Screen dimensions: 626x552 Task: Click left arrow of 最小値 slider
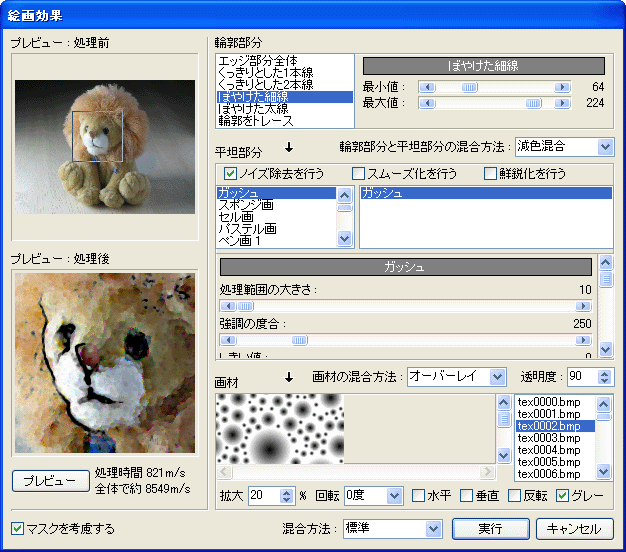point(427,87)
